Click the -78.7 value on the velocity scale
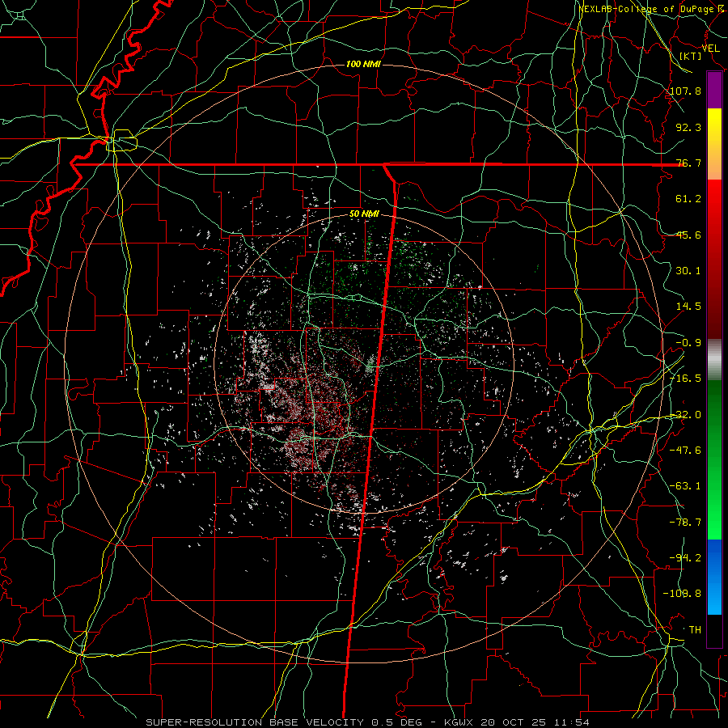The height and width of the screenshot is (728, 728). 685,523
